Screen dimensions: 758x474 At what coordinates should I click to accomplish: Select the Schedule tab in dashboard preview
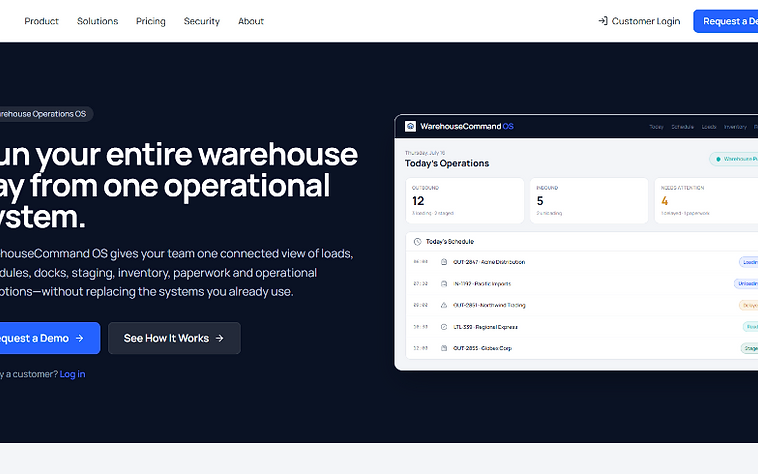683,127
